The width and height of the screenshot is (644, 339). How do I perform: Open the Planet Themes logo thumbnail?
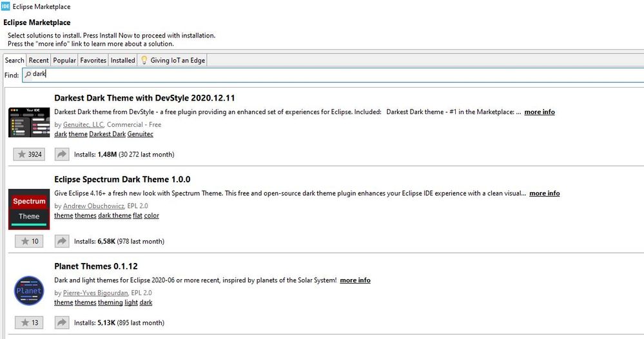pos(29,291)
